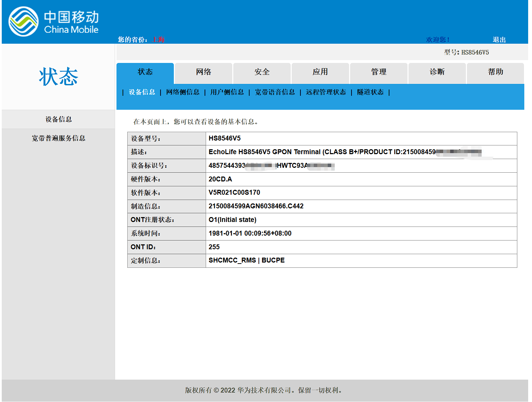Click the China Mobile logo
Image resolution: width=532 pixels, height=402 pixels.
coord(54,22)
